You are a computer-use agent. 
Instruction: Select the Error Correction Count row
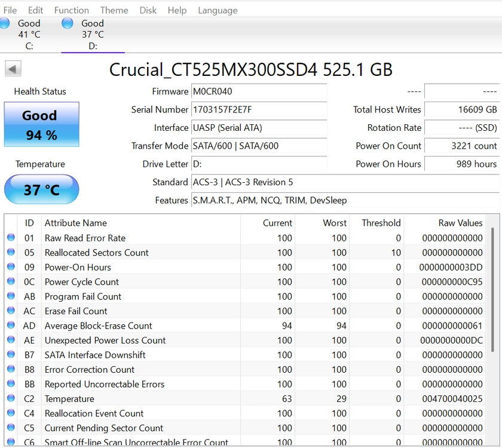(x=245, y=370)
